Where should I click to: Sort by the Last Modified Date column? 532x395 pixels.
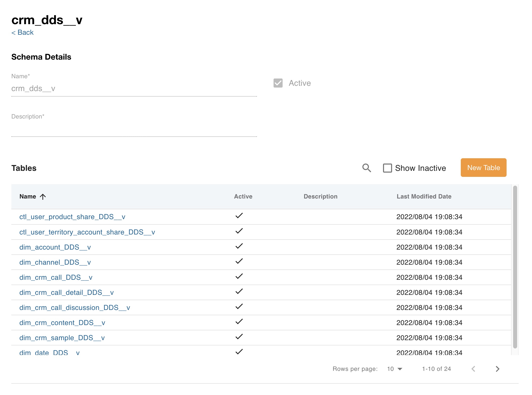tap(424, 196)
